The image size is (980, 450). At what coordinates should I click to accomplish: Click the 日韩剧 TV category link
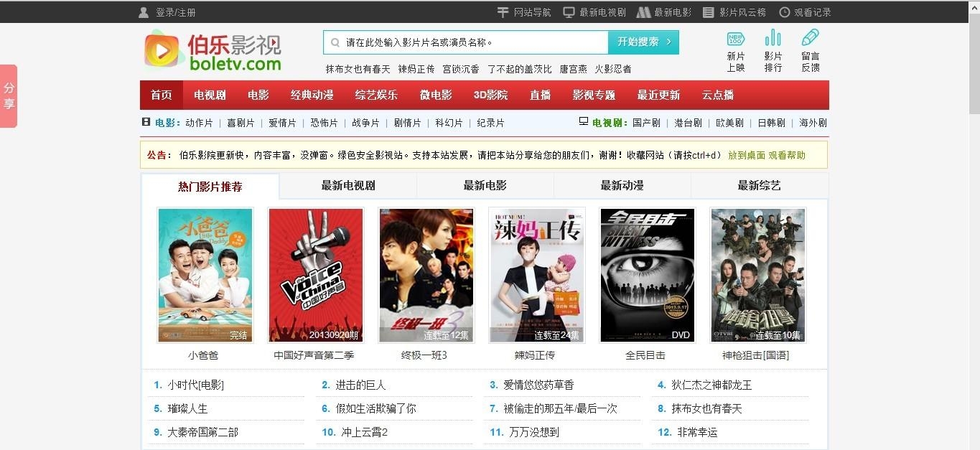click(x=771, y=123)
